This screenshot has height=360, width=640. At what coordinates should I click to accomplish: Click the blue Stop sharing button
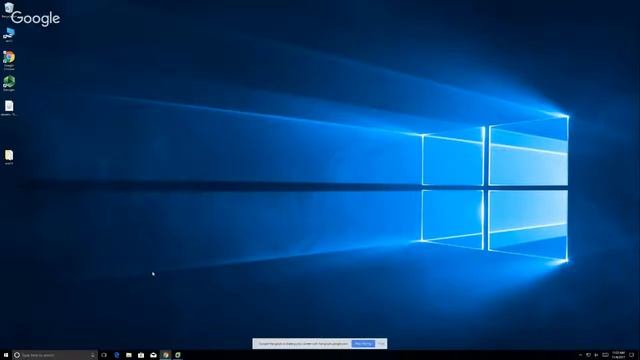click(363, 344)
